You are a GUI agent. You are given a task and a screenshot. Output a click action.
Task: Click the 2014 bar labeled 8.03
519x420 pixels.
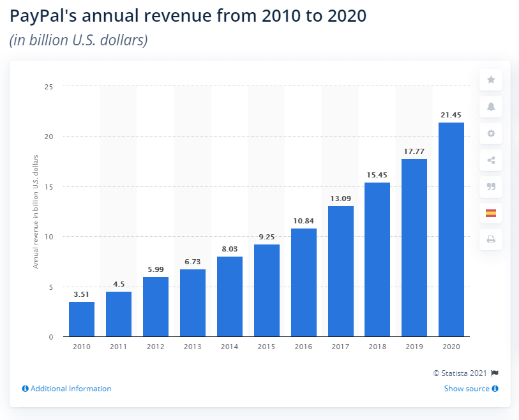[230, 297]
